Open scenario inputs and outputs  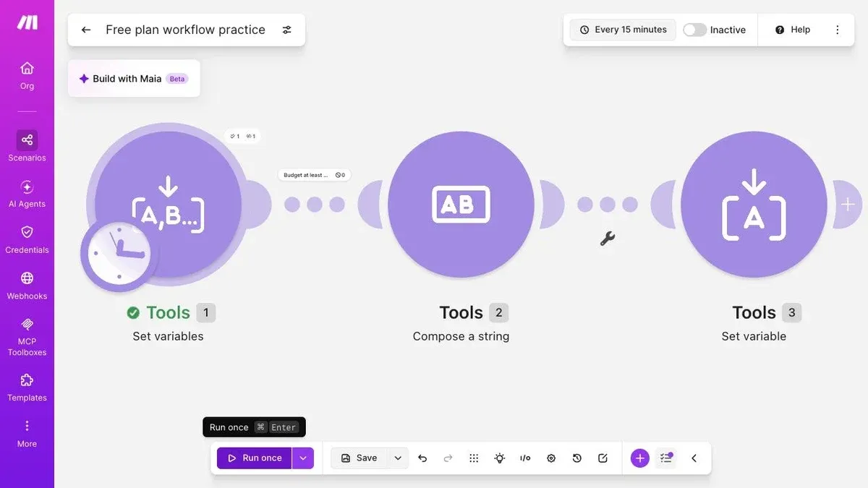pyautogui.click(x=526, y=458)
